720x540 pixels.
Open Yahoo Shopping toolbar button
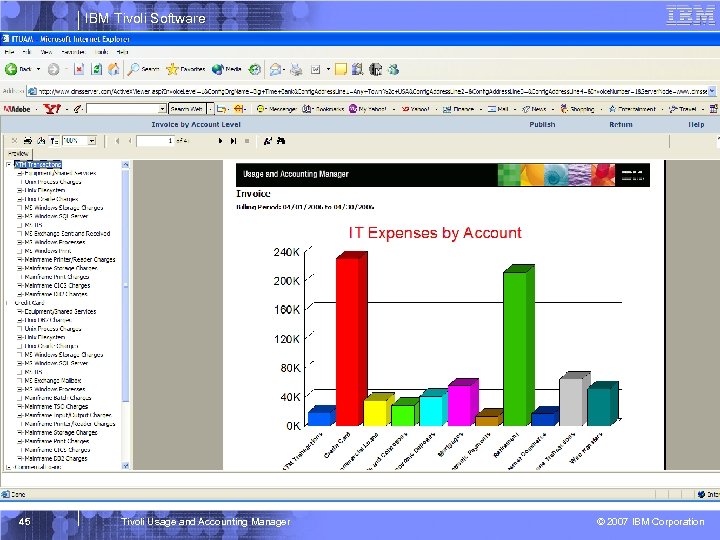pyautogui.click(x=577, y=109)
